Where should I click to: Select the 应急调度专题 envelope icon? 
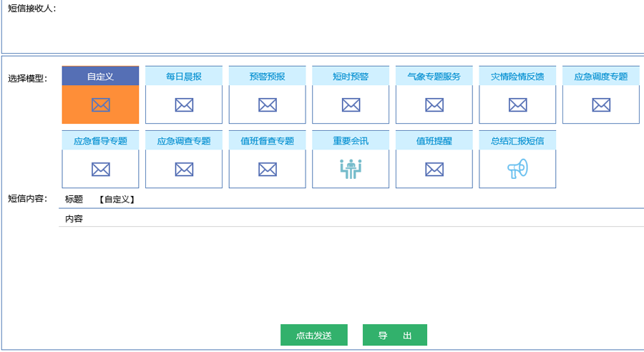tap(601, 105)
